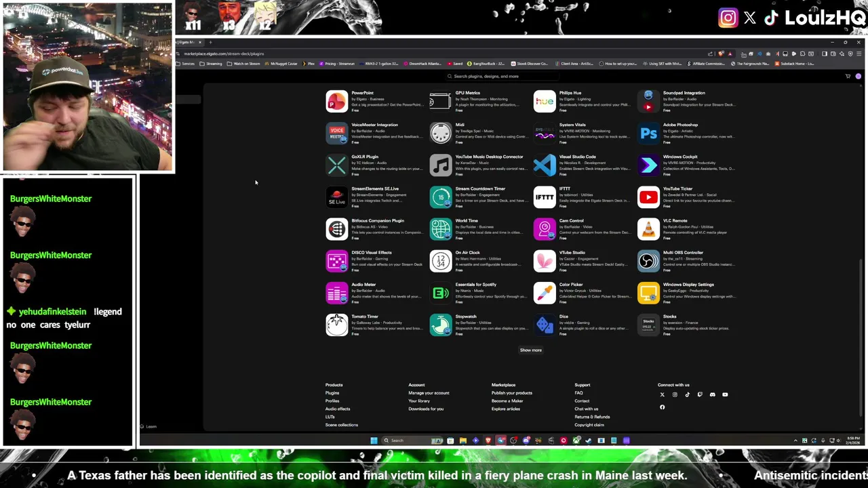
Task: Select the Soundpad Integration icon
Action: point(648,101)
